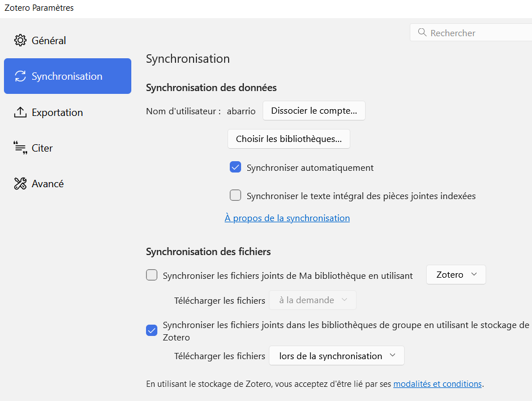Open the 'à la demande' download dropdown

click(x=312, y=300)
